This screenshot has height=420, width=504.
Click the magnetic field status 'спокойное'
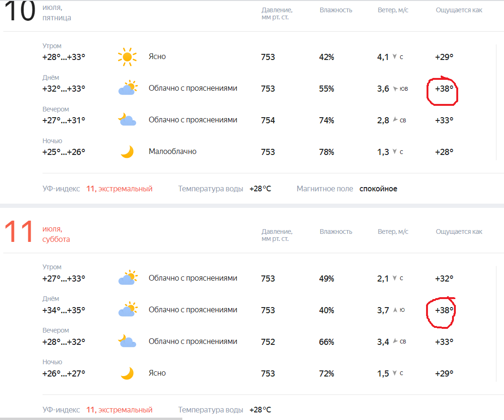click(x=378, y=189)
